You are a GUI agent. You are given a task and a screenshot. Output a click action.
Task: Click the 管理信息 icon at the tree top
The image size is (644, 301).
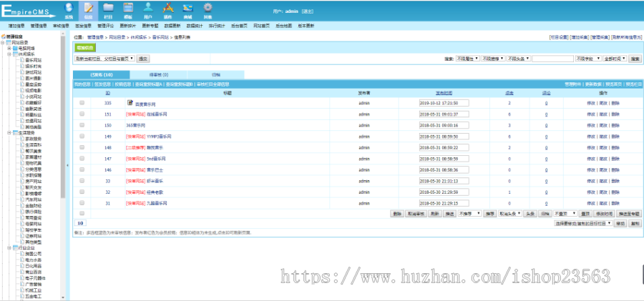click(4, 36)
